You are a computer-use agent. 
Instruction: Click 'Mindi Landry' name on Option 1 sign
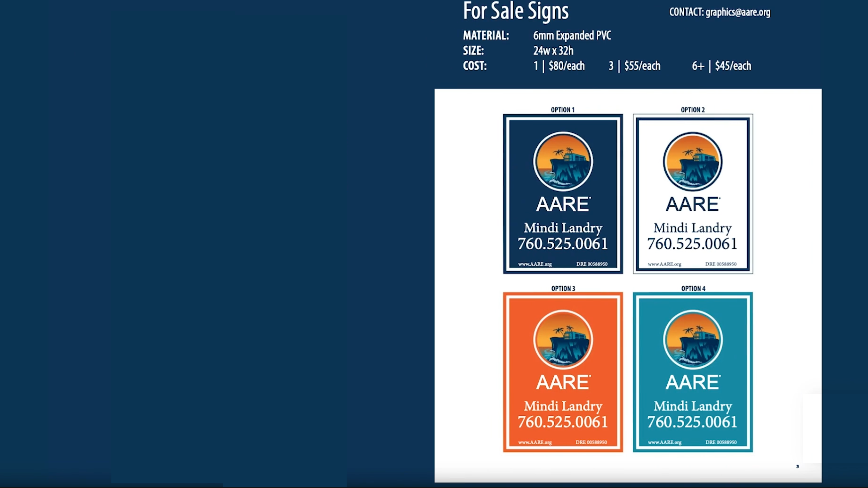(x=563, y=229)
